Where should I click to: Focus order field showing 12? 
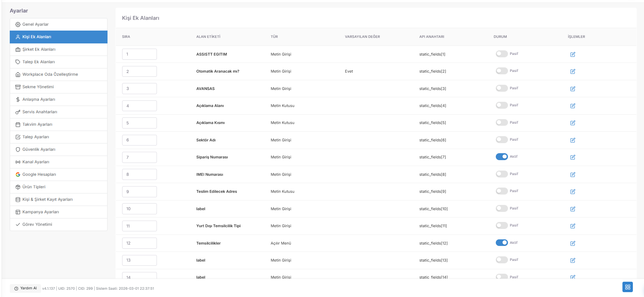pyautogui.click(x=140, y=243)
